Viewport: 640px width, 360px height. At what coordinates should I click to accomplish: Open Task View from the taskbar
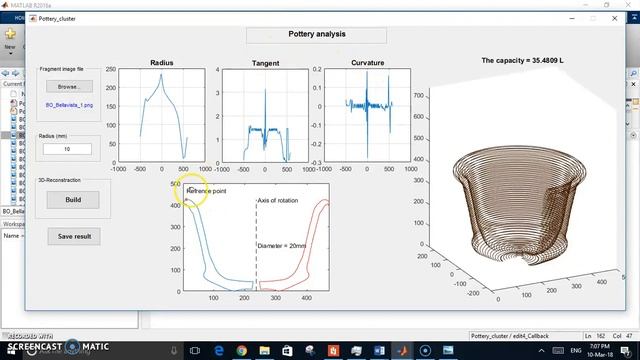195,351
